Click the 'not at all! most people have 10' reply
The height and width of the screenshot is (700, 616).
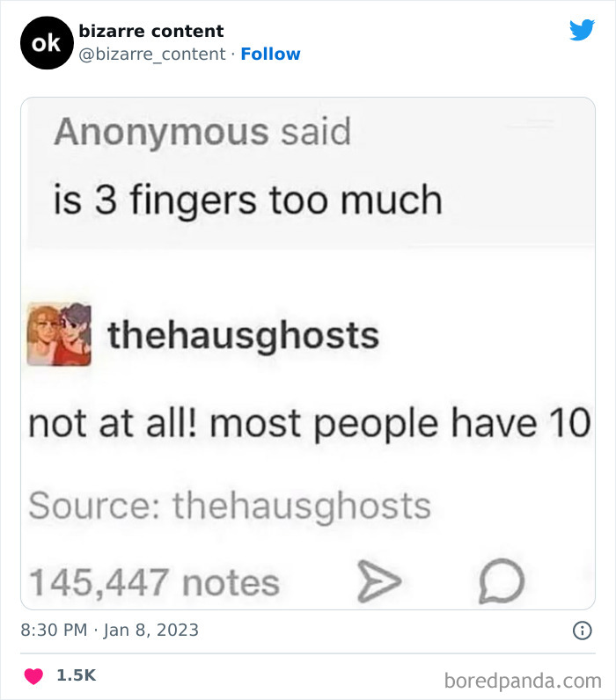pyautogui.click(x=310, y=423)
